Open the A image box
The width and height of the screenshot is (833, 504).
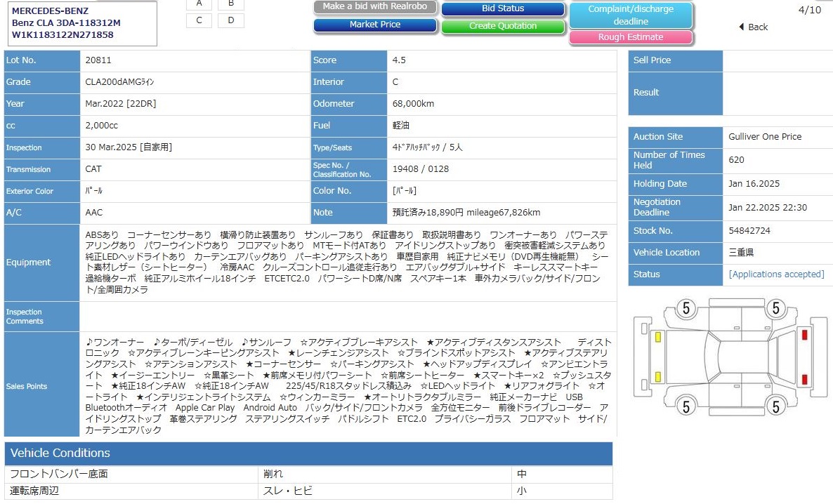pos(199,4)
